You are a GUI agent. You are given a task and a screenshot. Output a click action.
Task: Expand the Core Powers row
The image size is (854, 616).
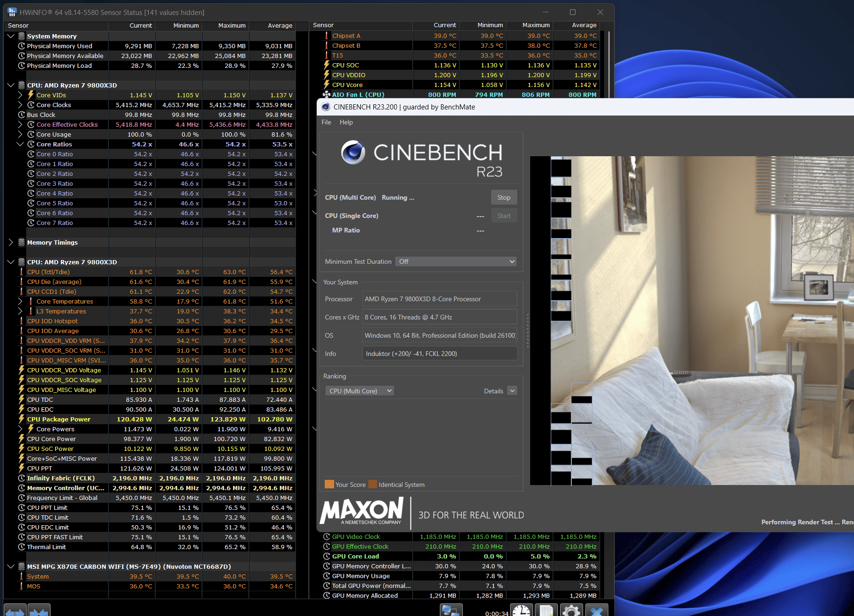(20, 429)
